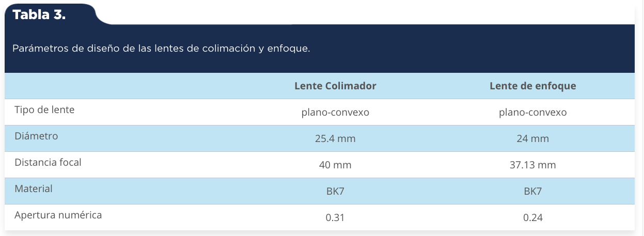
Task: Click the '25.4 mm' diameter value
Action: point(335,139)
